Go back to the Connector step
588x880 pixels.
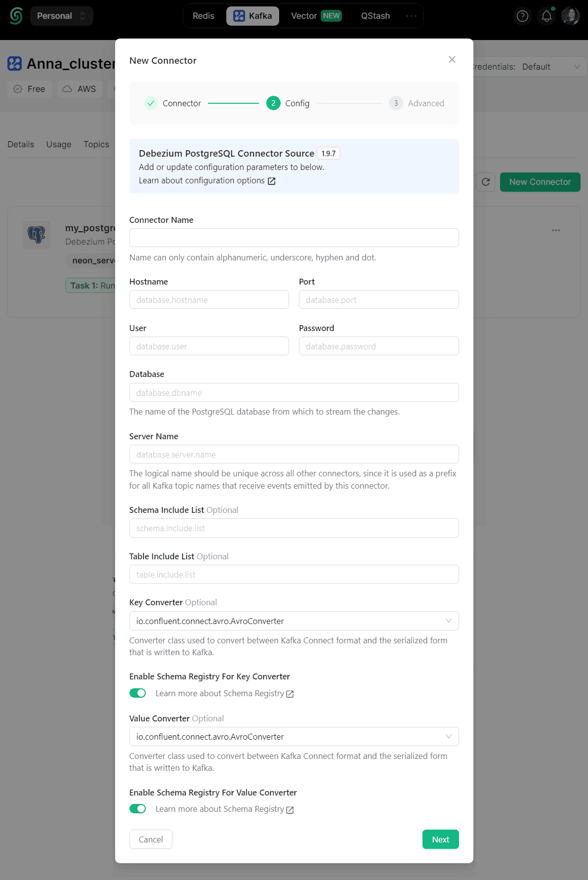173,103
